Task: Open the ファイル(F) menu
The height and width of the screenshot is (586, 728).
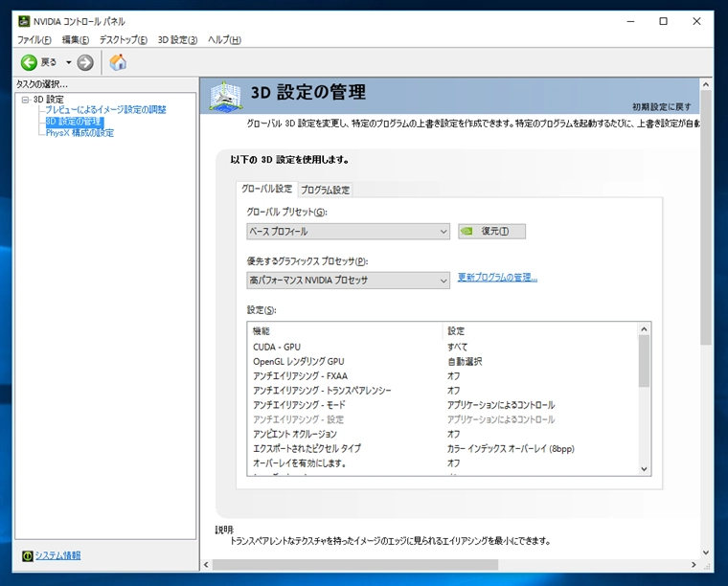Action: (x=34, y=40)
